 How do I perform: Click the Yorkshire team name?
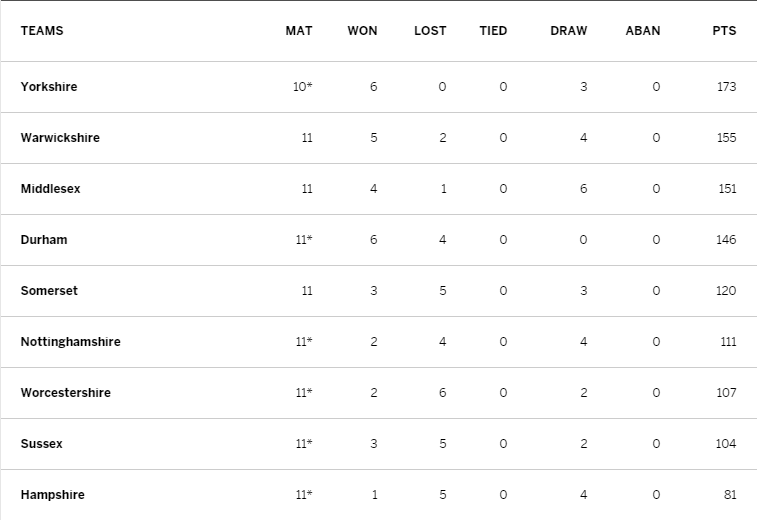(49, 87)
